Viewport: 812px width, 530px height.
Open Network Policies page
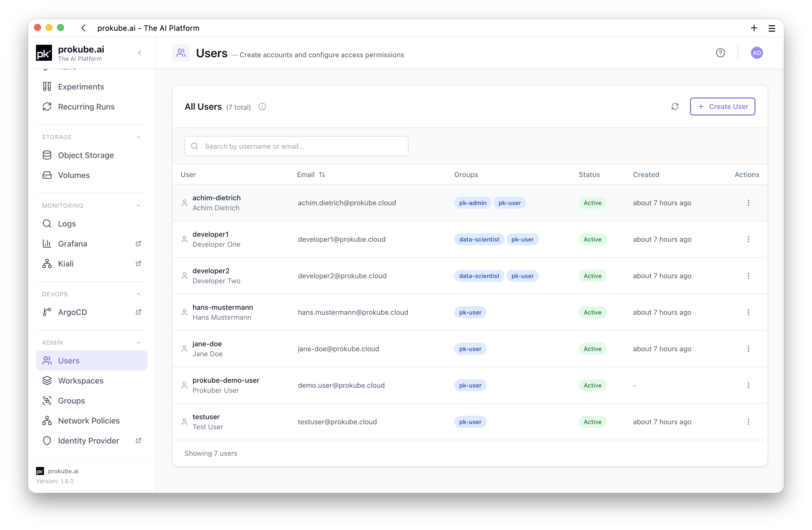[91, 420]
